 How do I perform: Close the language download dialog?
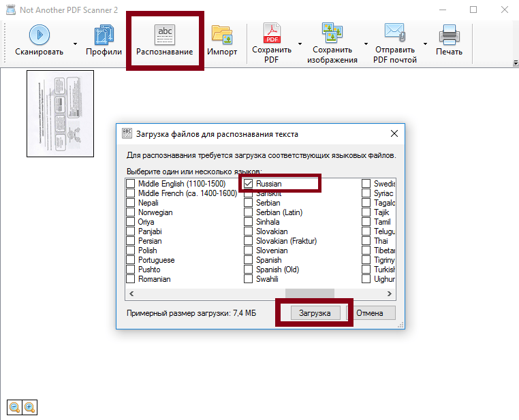[394, 133]
